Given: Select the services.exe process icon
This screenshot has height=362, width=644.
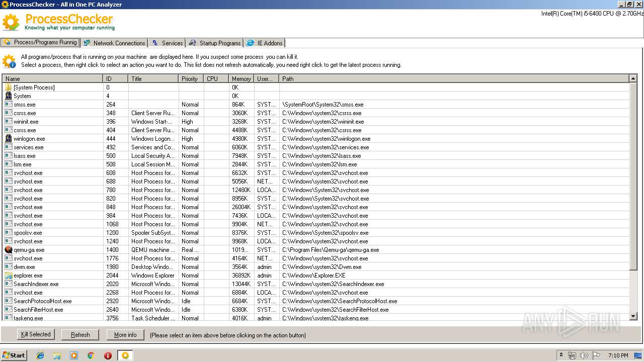Looking at the screenshot, I should pos(8,147).
